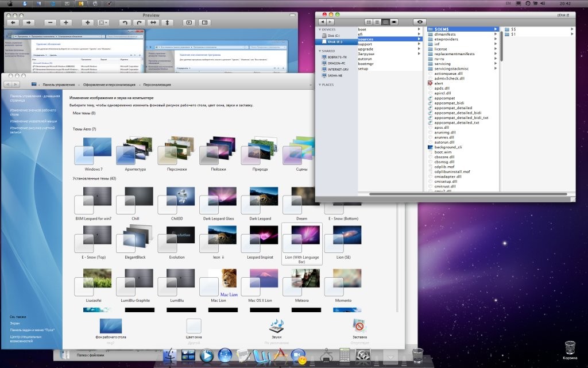
Task: Collapse the DEVICES section in Finder sidebar
Action: (320, 29)
